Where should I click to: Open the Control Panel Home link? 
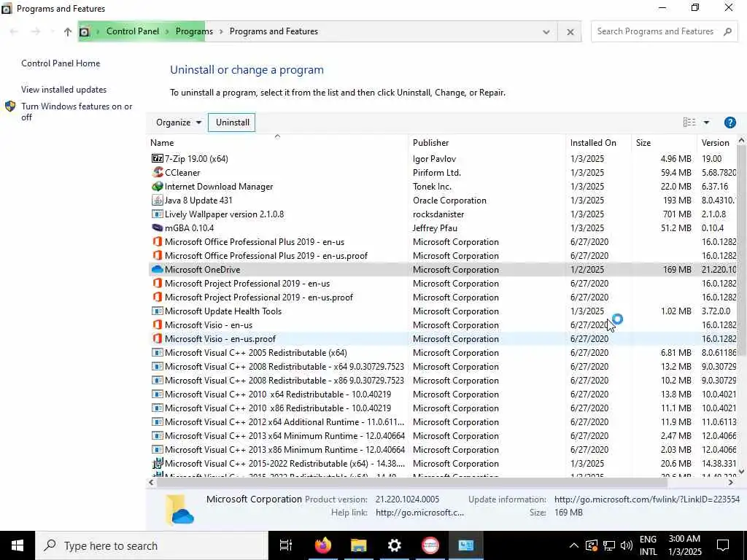(x=61, y=63)
